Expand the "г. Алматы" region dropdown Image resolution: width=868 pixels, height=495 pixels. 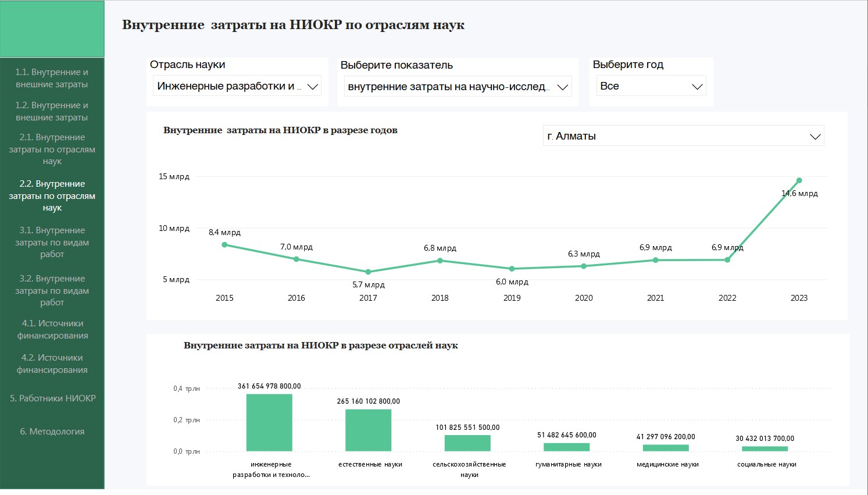[x=683, y=136]
